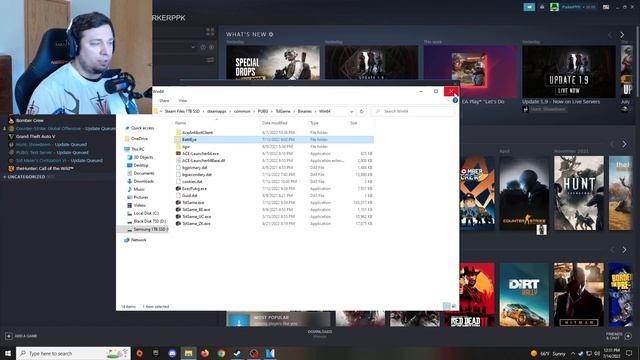This screenshot has width=640, height=360.
Task: Open Steam from the Windows taskbar
Action: (238, 353)
